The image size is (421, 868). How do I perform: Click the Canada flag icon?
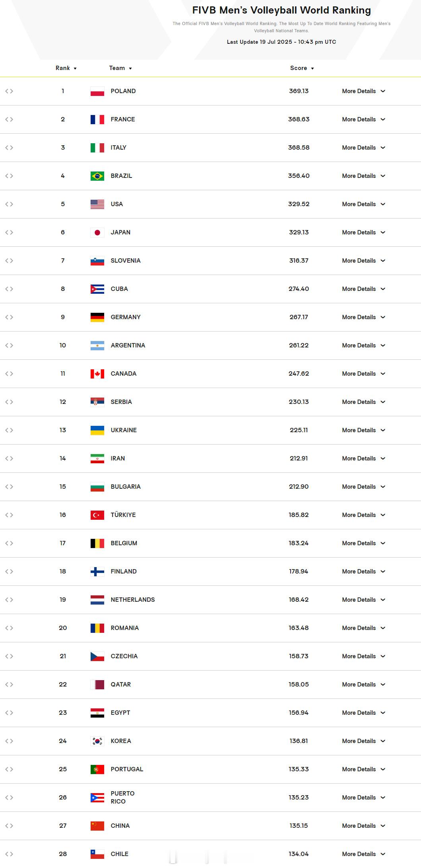(97, 374)
